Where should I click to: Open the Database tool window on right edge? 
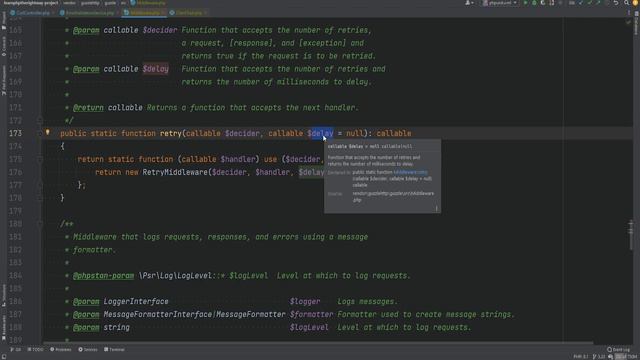636,24
